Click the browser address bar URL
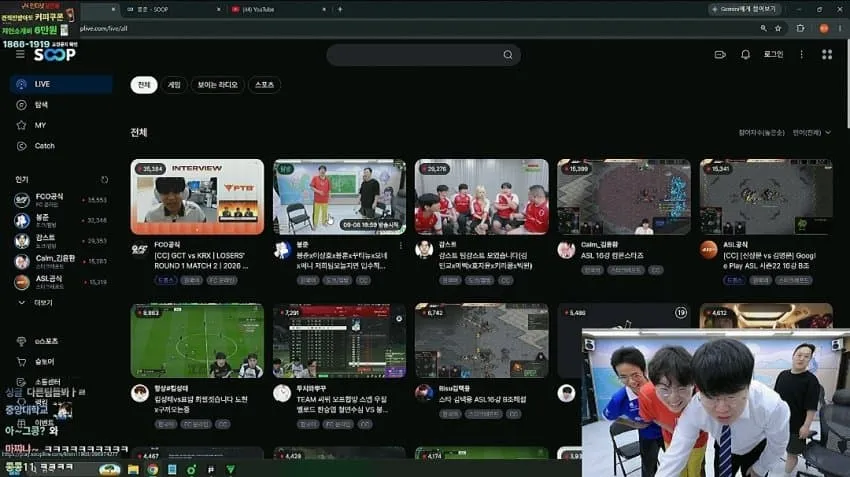The width and height of the screenshot is (850, 477). point(104,28)
